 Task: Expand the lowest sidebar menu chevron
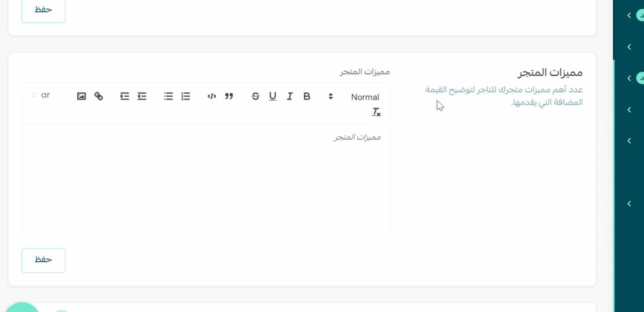629,203
